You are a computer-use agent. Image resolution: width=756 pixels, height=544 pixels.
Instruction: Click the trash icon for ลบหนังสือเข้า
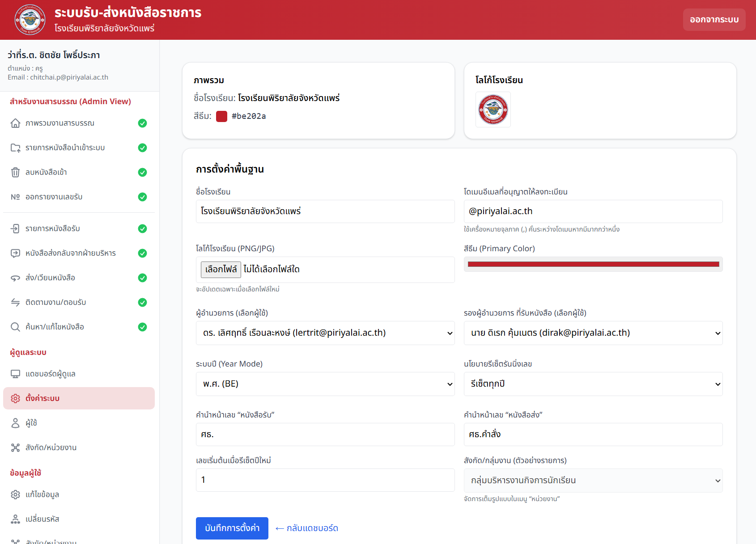pyautogui.click(x=15, y=173)
